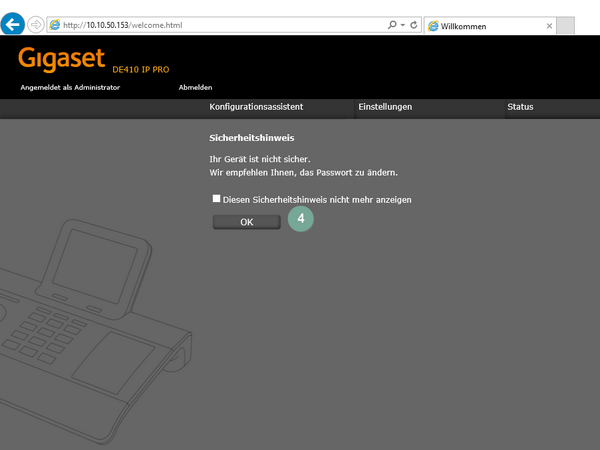Image resolution: width=600 pixels, height=450 pixels.
Task: Click the browser forward arrow button
Action: point(36,24)
